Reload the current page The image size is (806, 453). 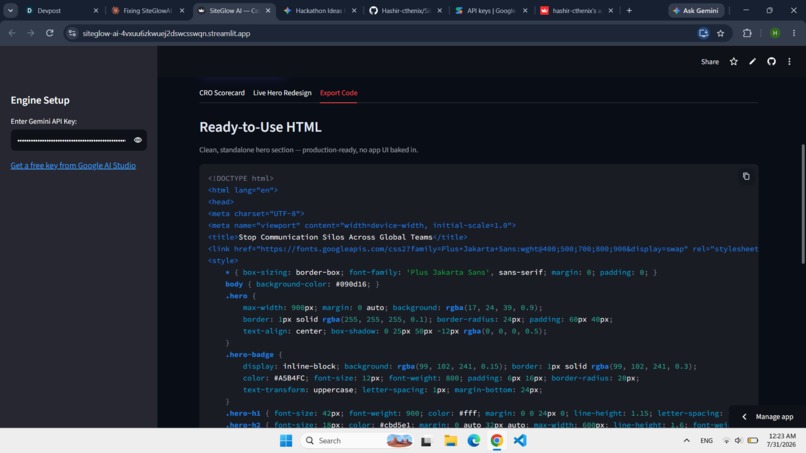tap(49, 33)
